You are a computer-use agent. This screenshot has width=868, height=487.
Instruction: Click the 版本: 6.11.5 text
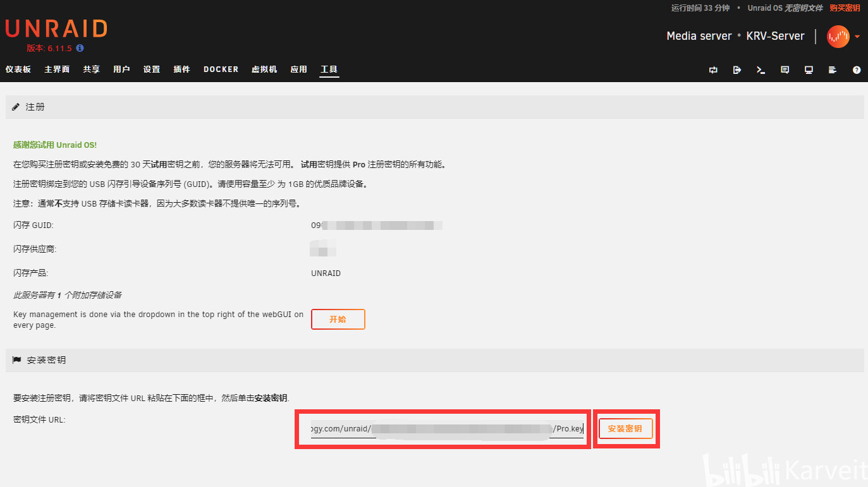(49, 48)
